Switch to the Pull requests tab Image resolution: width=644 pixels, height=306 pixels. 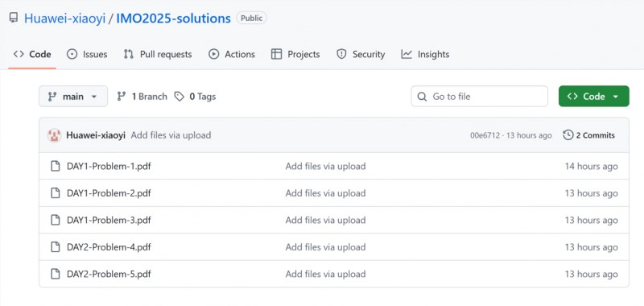pyautogui.click(x=158, y=54)
